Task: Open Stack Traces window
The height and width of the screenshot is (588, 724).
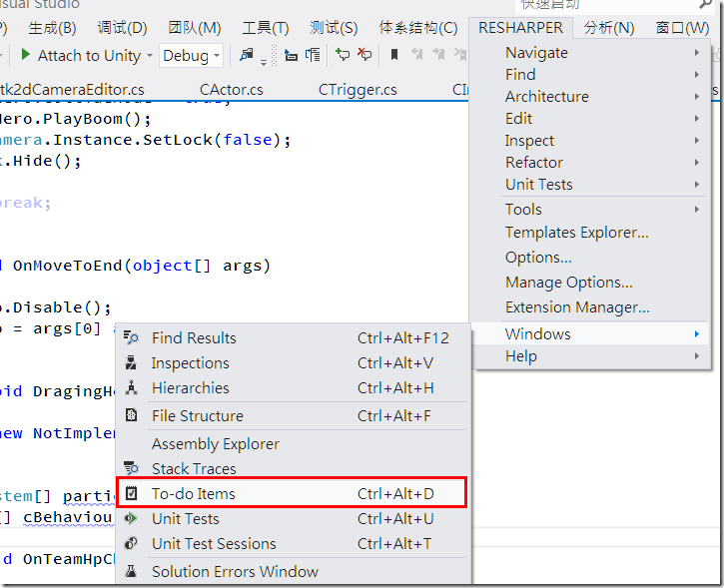Action: tap(293, 468)
